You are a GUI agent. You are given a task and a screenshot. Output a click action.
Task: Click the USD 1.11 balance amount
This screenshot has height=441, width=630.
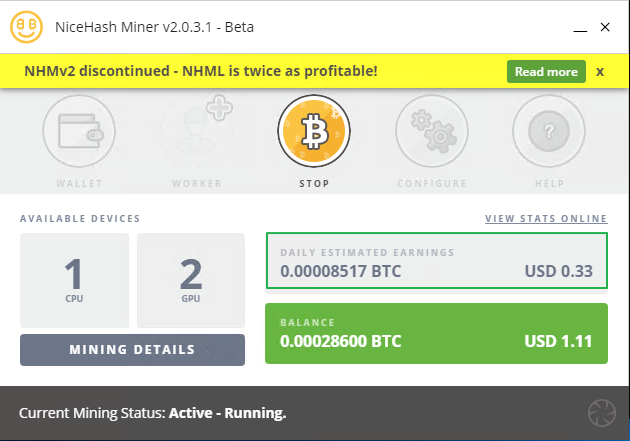pyautogui.click(x=558, y=341)
